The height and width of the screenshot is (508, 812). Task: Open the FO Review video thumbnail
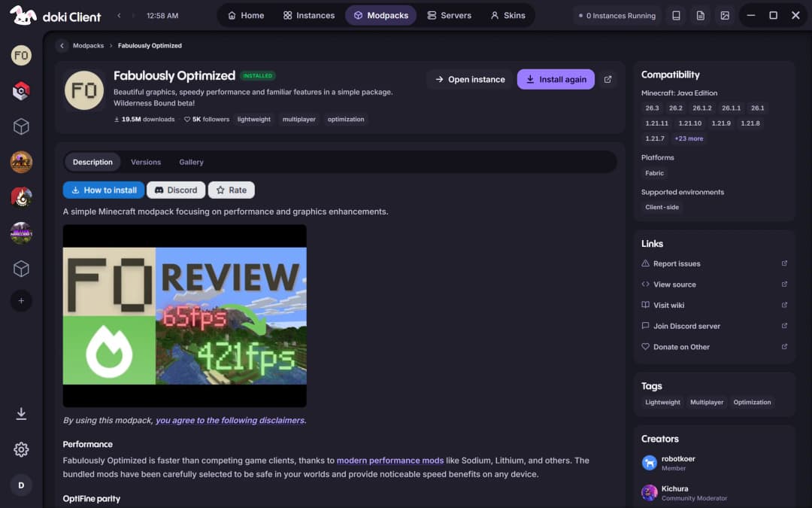[x=184, y=315]
